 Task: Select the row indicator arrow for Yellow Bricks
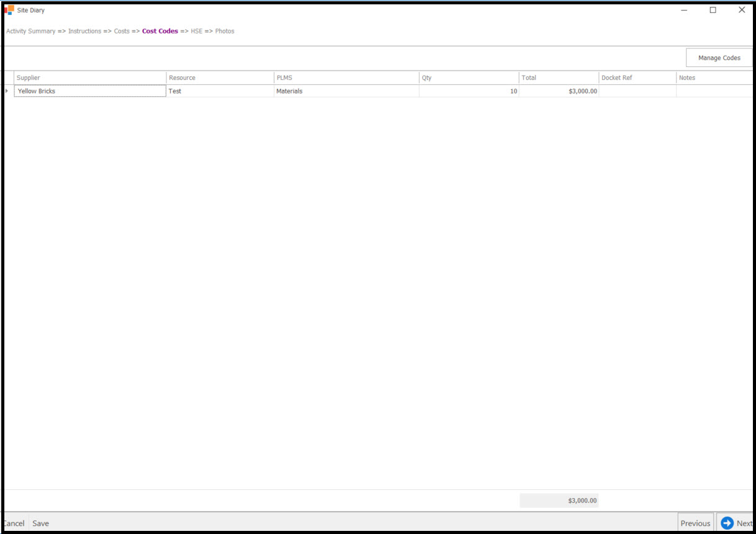click(x=7, y=91)
